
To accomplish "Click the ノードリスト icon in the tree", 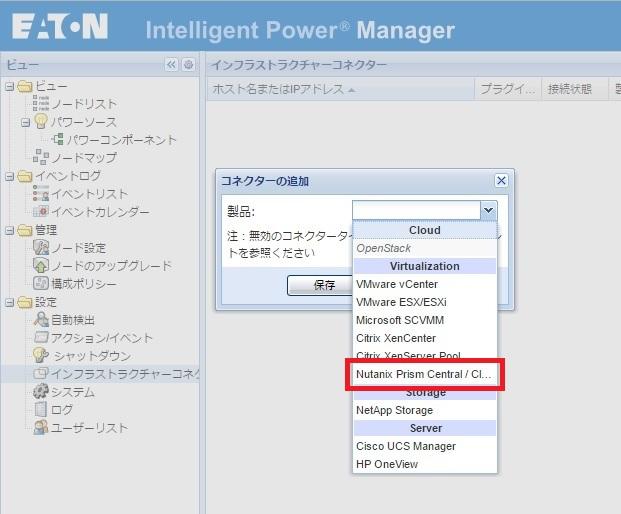I will coord(41,103).
